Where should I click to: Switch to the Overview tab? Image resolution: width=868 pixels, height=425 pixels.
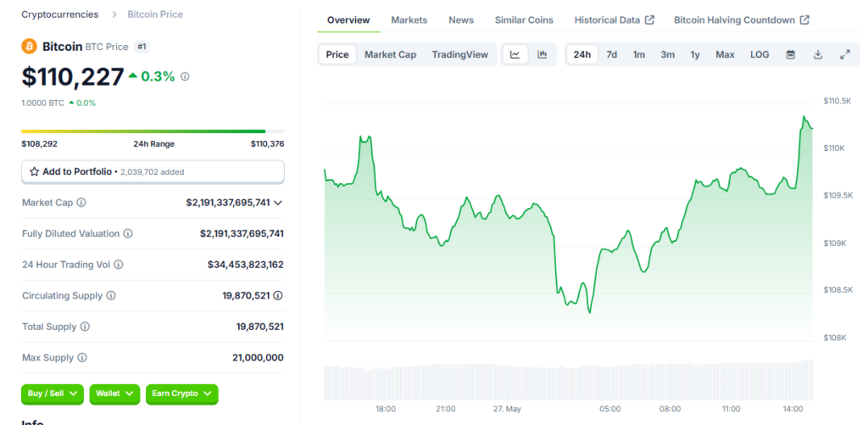click(x=348, y=20)
